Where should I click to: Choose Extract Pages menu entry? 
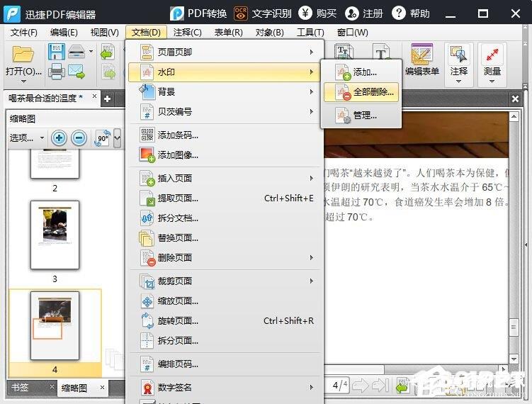pos(225,198)
